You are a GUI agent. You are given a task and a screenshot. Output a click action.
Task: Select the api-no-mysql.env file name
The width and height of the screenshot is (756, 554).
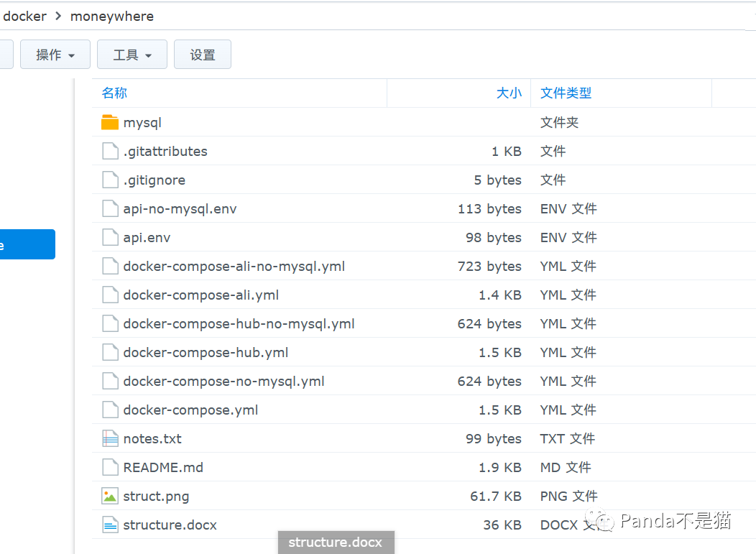pyautogui.click(x=180, y=209)
